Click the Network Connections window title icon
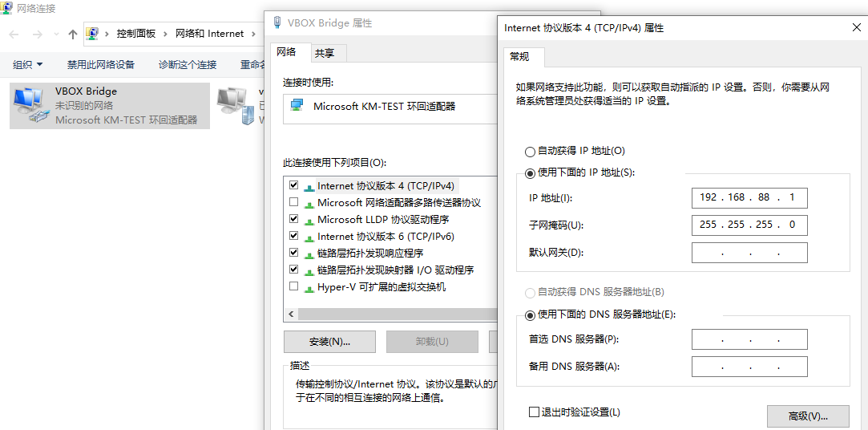Image resolution: width=868 pixels, height=430 pixels. [x=6, y=8]
